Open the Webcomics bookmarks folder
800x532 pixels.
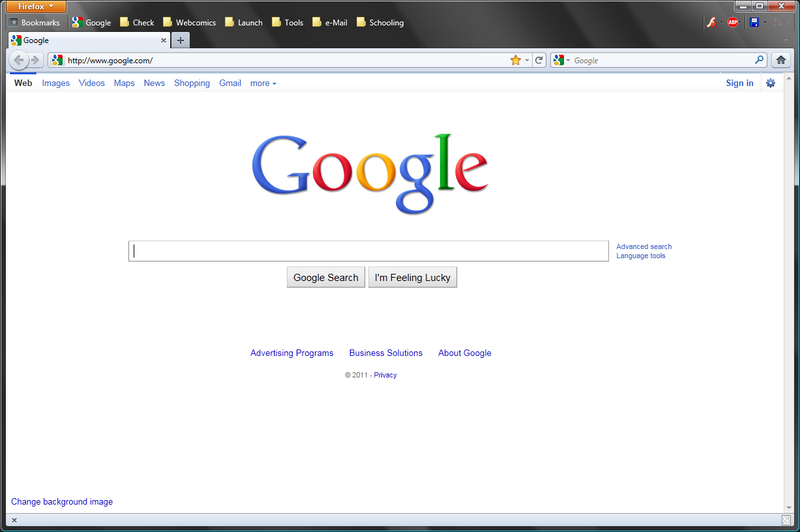[x=189, y=22]
